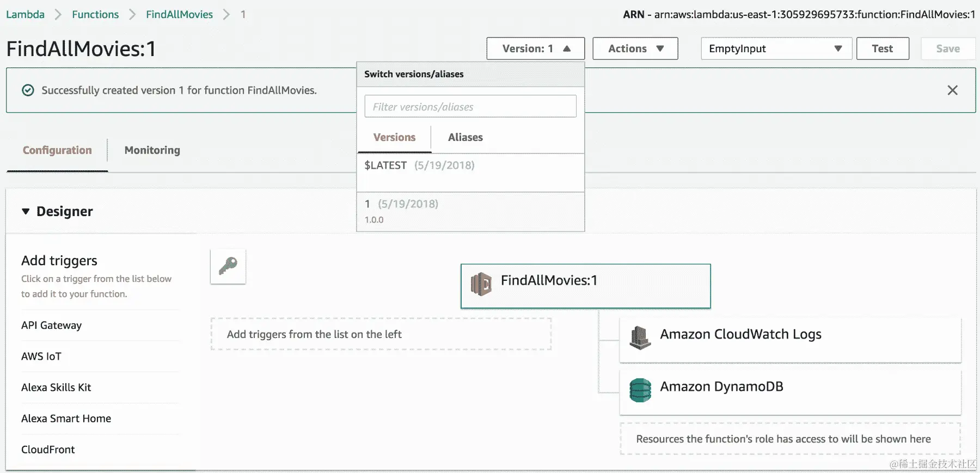Click the 'Add triggers' heading
Viewport: 980px width, 473px height.
click(x=59, y=260)
